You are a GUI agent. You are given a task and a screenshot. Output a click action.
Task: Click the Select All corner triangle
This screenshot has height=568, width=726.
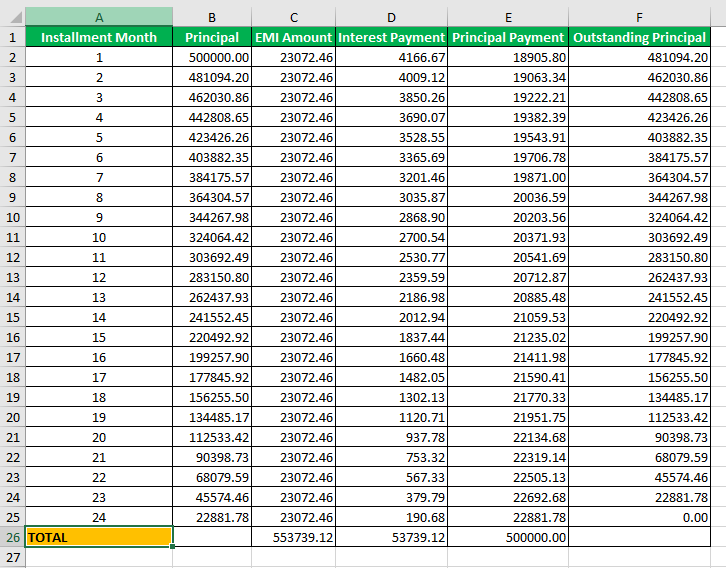pyautogui.click(x=16, y=18)
